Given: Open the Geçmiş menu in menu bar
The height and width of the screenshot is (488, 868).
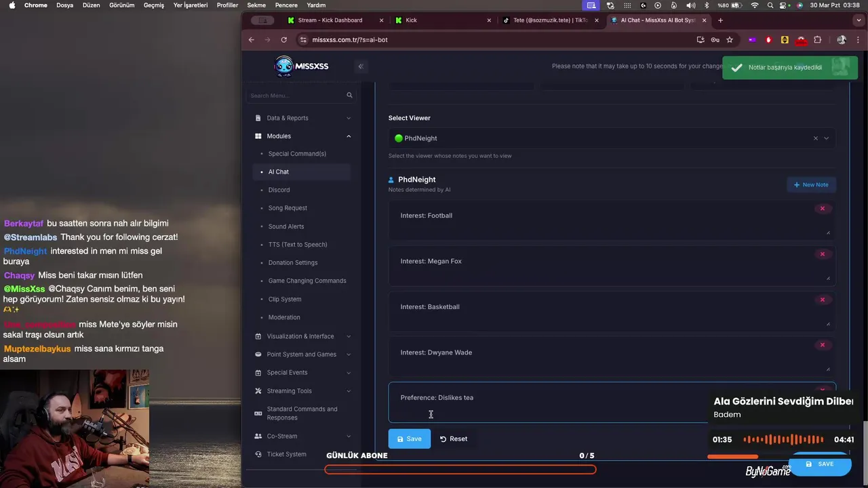Looking at the screenshot, I should coord(154,5).
